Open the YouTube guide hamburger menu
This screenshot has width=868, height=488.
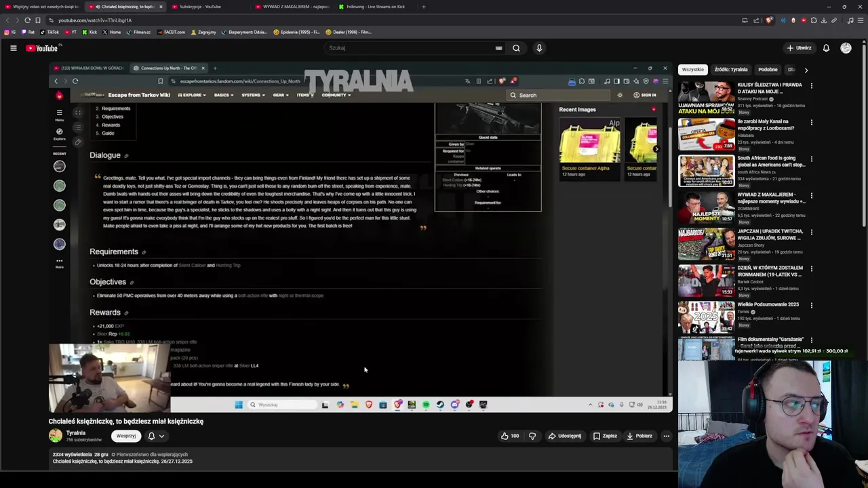(13, 48)
